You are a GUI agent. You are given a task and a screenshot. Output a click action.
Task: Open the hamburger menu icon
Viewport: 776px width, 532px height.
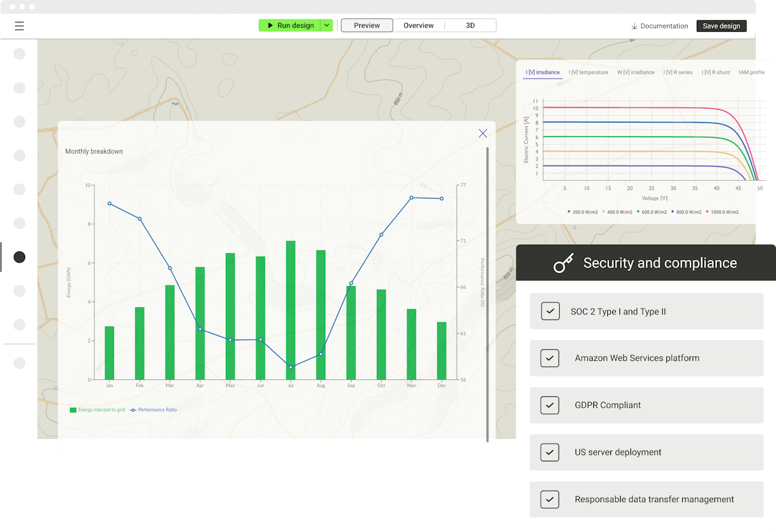tap(19, 26)
